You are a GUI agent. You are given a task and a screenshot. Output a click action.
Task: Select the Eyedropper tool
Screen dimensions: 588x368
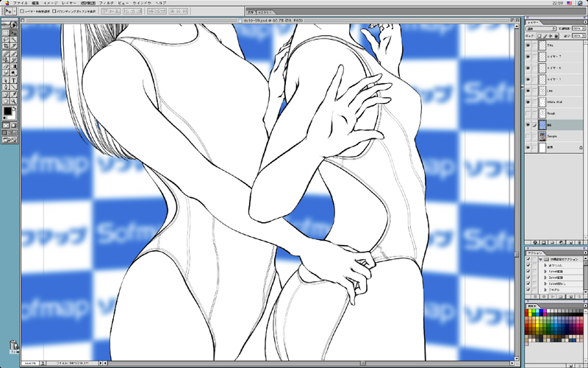[x=13, y=94]
